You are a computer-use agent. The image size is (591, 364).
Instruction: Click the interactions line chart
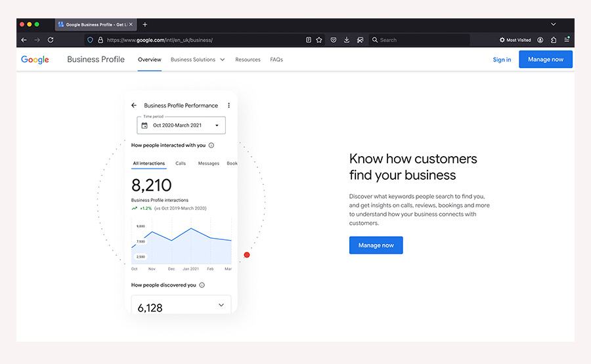coord(181,244)
